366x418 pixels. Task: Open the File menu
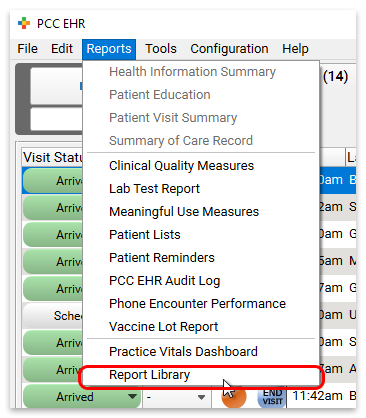27,49
